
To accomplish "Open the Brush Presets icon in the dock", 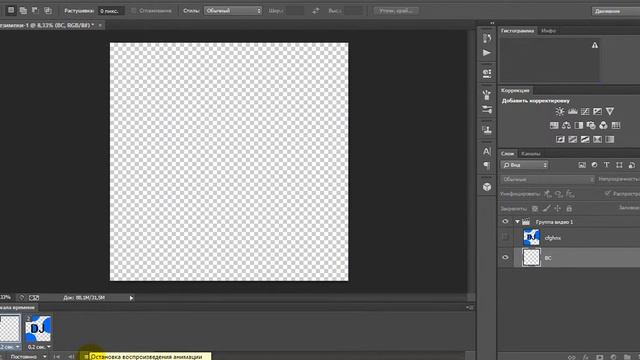I will [487, 109].
